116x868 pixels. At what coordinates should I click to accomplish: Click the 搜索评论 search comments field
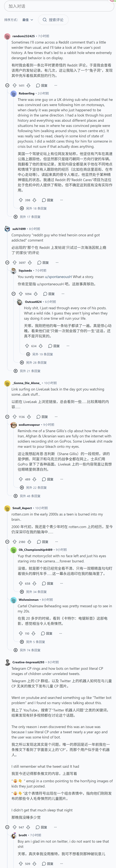(x=53, y=20)
